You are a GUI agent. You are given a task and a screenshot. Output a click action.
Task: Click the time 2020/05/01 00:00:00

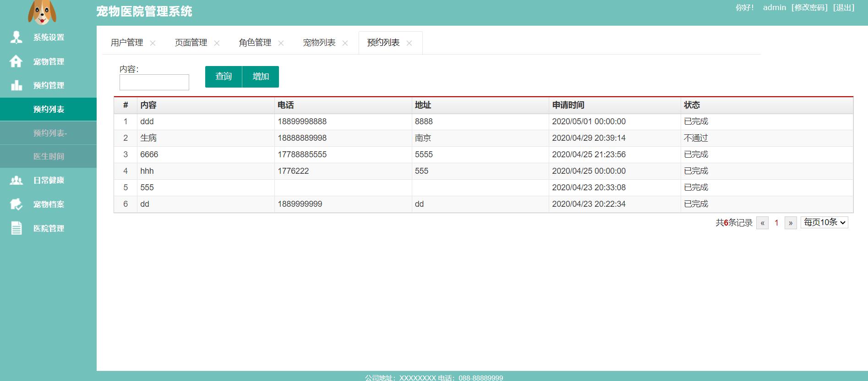[x=589, y=121]
